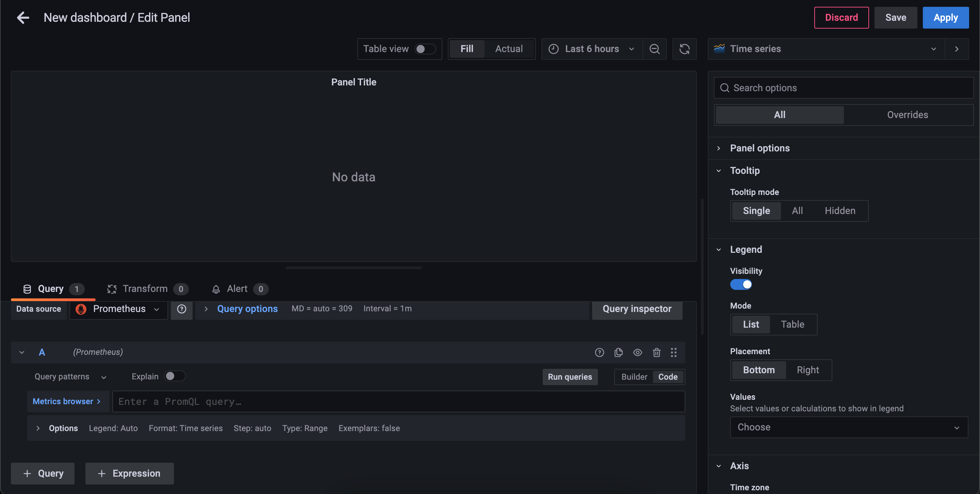Select the Overrides tab
The height and width of the screenshot is (494, 980).
click(x=907, y=115)
